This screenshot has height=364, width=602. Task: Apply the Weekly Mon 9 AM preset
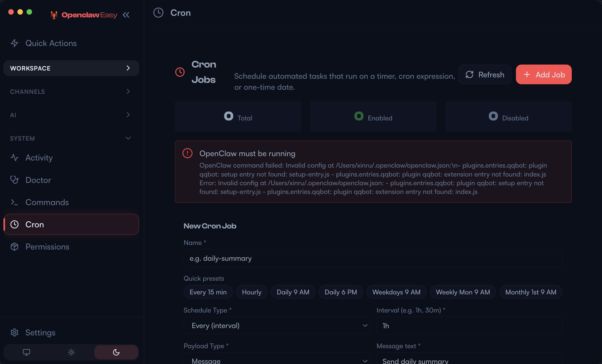463,292
